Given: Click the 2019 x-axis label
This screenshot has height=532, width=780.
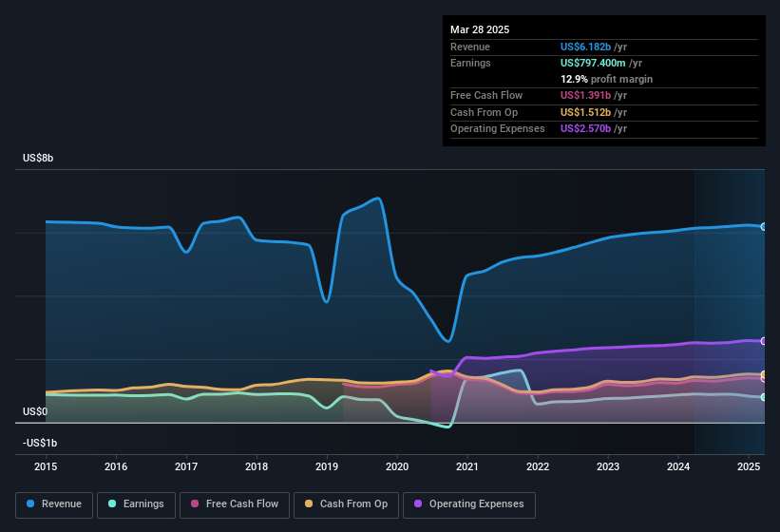Looking at the screenshot, I should click(x=327, y=466).
